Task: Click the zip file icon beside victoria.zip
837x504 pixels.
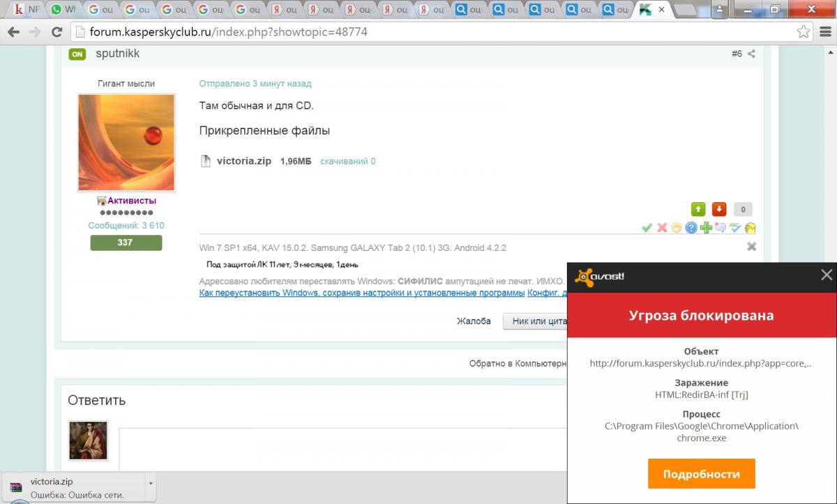Action: click(206, 161)
